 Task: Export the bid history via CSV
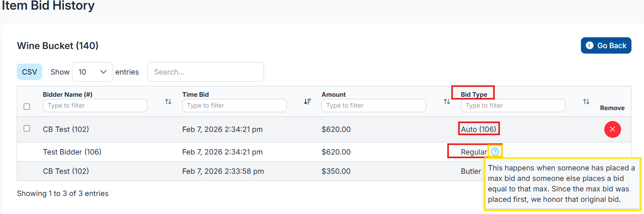pyautogui.click(x=29, y=72)
